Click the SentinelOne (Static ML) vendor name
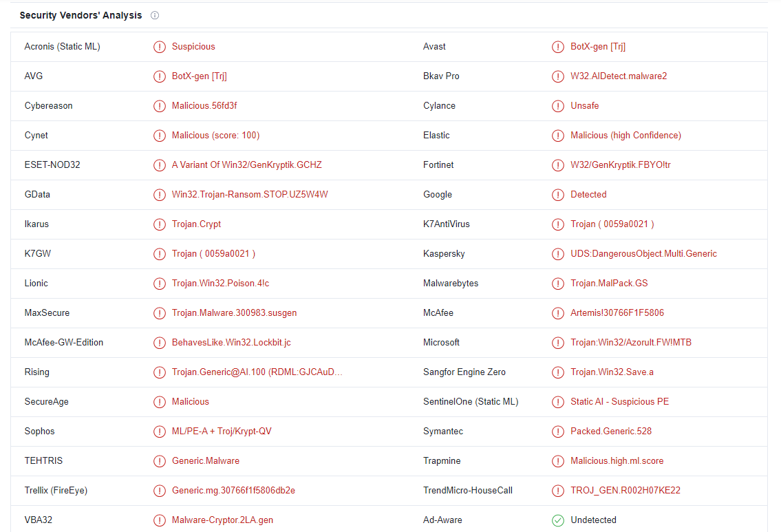This screenshot has width=781, height=532. (471, 402)
